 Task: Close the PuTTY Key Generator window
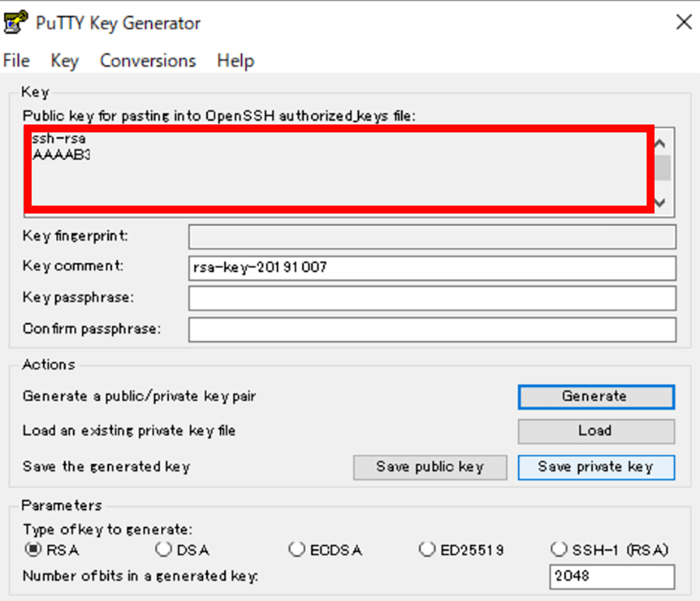[684, 22]
